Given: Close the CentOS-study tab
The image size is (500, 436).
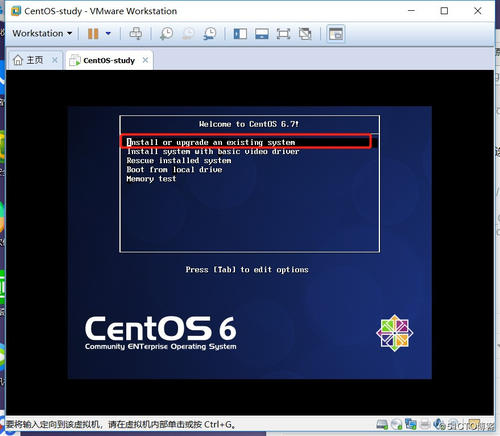Looking at the screenshot, I should click(145, 60).
